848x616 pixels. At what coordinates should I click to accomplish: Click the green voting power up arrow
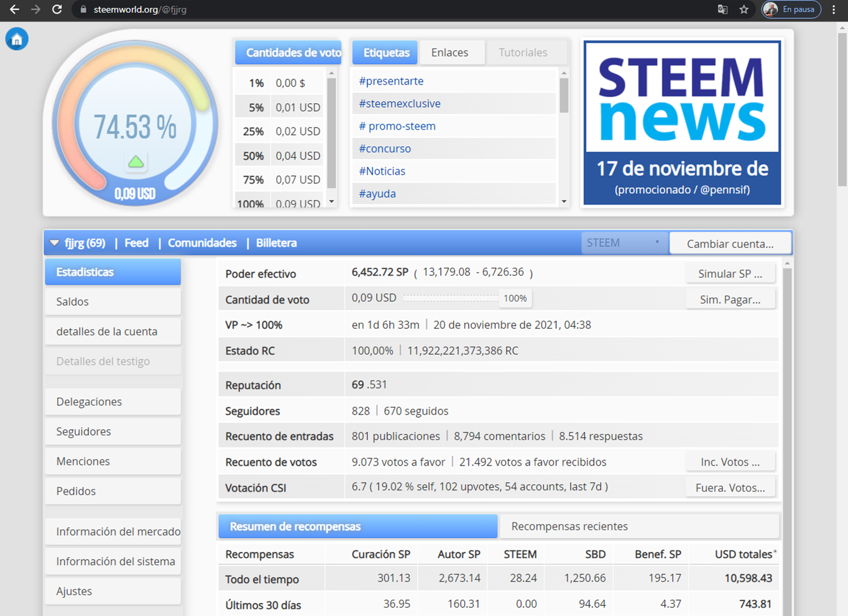[136, 162]
